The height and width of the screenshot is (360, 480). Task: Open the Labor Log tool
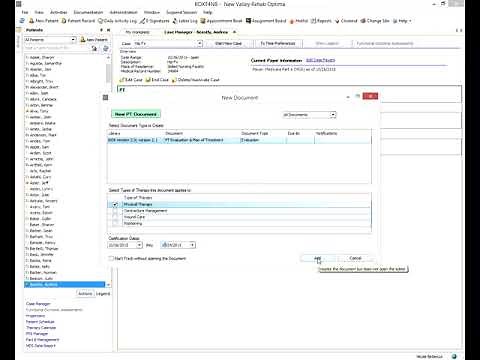185,21
